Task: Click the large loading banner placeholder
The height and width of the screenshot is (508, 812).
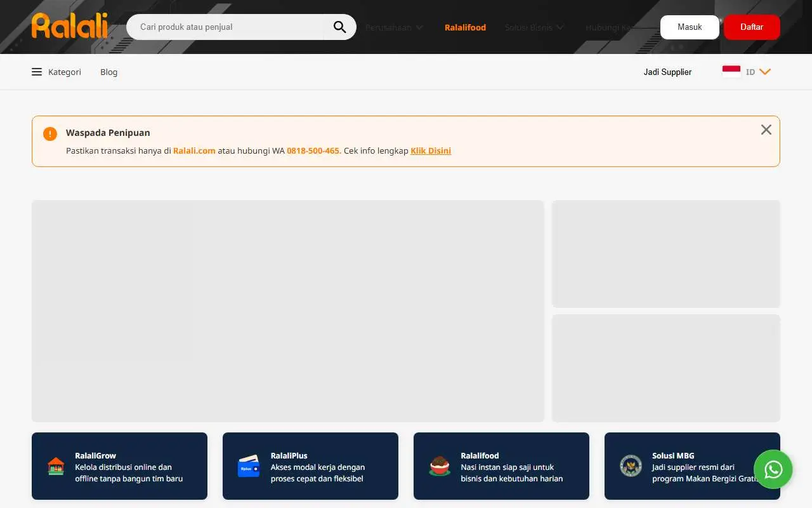Action: pos(288,311)
